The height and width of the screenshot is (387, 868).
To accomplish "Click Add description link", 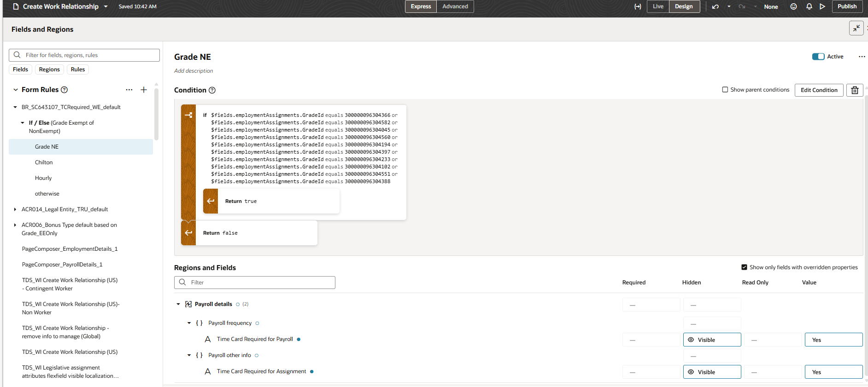I will 194,71.
